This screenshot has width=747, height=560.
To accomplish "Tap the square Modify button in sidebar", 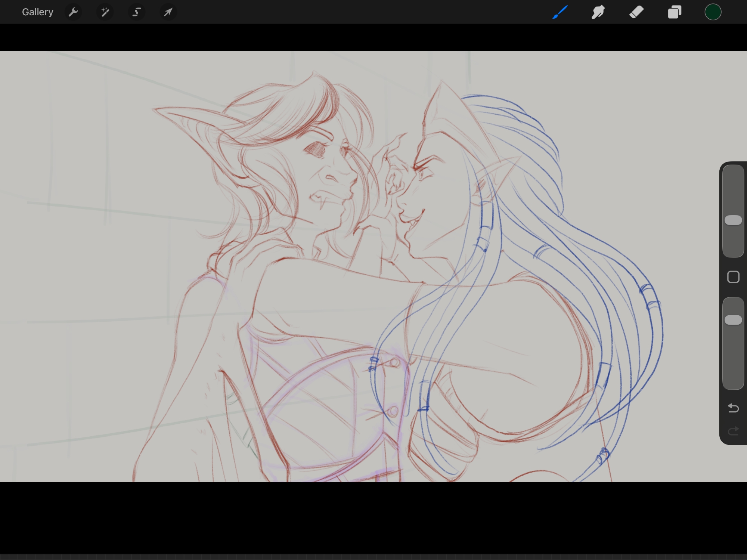I will 733,277.
